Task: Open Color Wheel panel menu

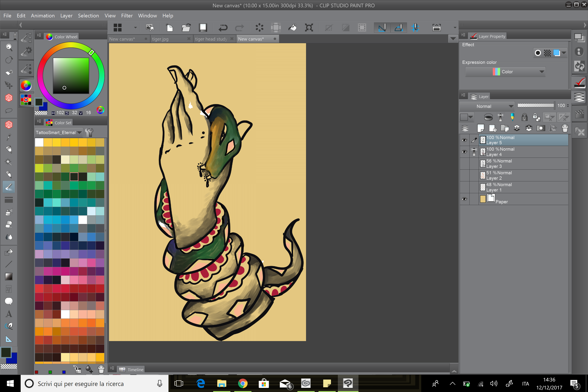Action: tap(39, 35)
